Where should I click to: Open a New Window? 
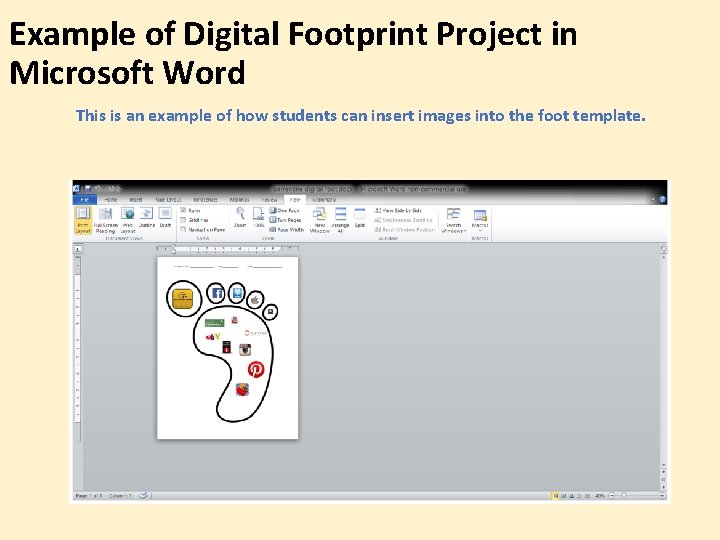tap(320, 220)
